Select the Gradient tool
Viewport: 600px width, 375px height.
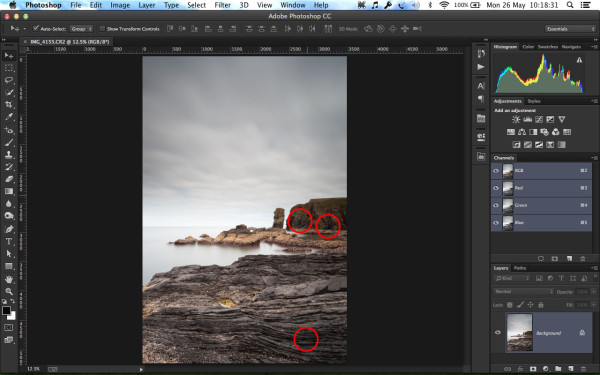click(9, 191)
